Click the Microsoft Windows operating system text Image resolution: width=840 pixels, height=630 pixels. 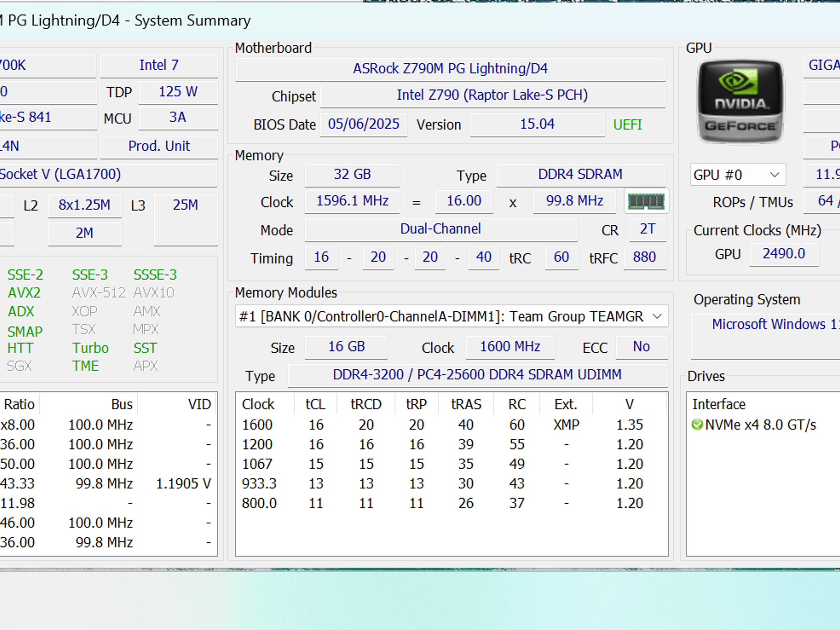pyautogui.click(x=776, y=324)
